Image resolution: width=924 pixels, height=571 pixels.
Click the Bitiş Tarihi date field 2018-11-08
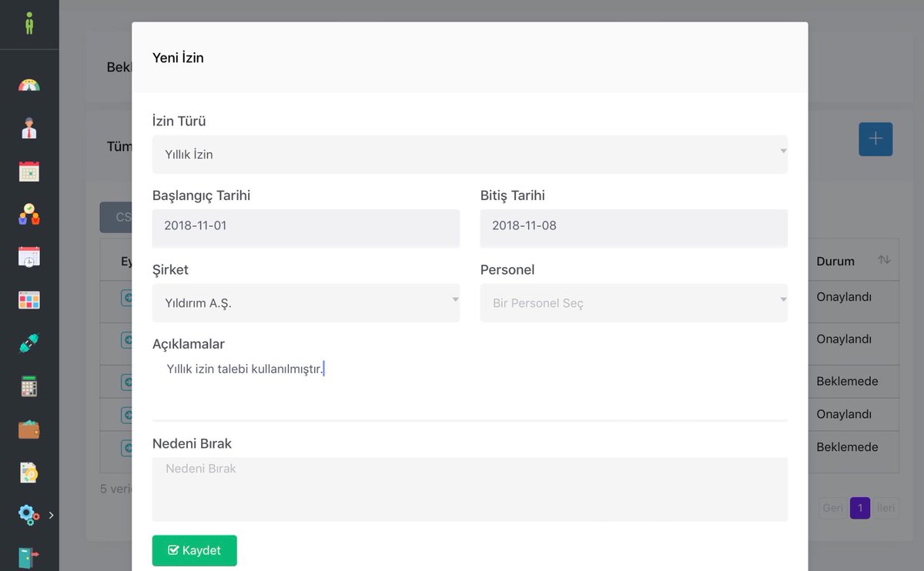click(x=634, y=228)
